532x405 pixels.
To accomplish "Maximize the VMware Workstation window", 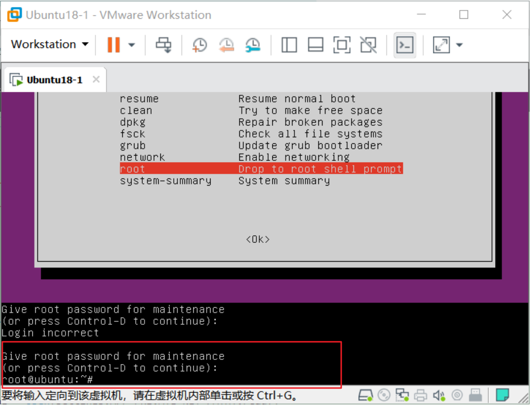I will (464, 15).
